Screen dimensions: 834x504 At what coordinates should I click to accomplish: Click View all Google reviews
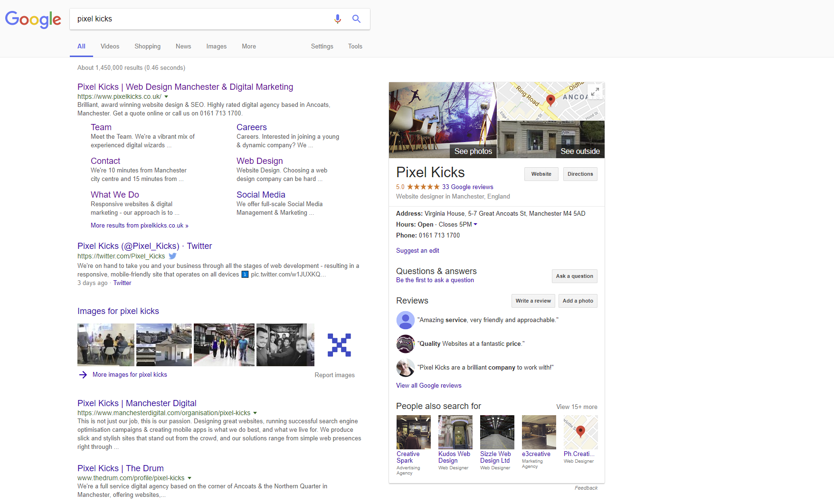click(x=429, y=386)
